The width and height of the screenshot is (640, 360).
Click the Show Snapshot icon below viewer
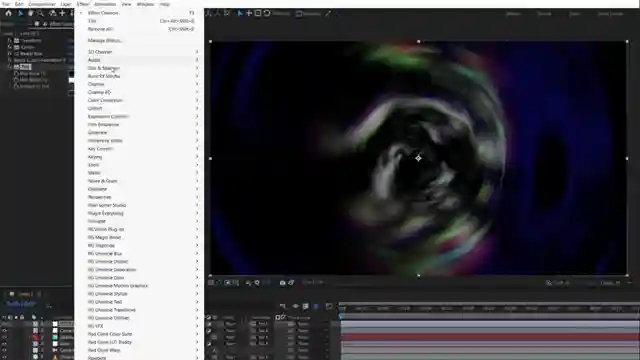(x=291, y=282)
